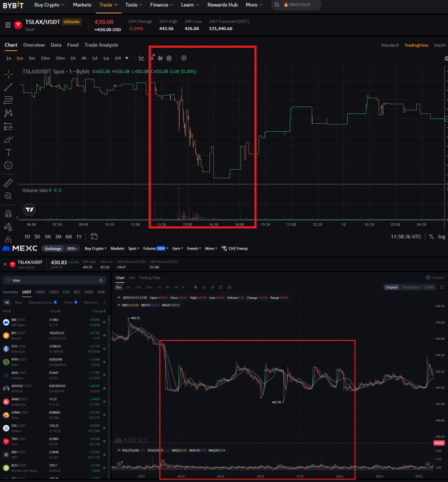Open Rewards Hub from Bybit navigation
The height and width of the screenshot is (482, 448).
[x=222, y=5]
